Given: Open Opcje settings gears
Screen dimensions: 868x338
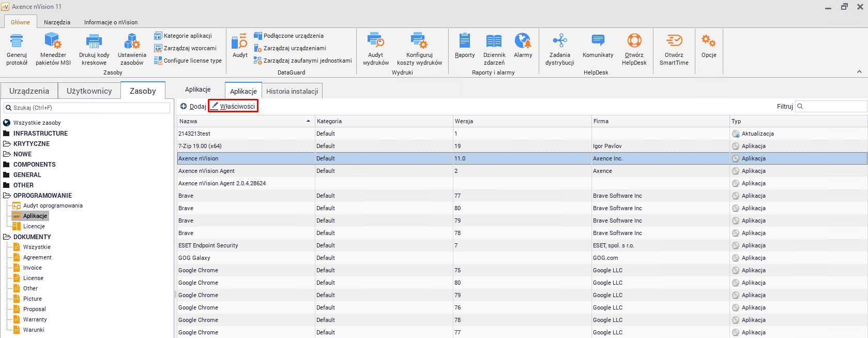Looking at the screenshot, I should pyautogui.click(x=708, y=41).
